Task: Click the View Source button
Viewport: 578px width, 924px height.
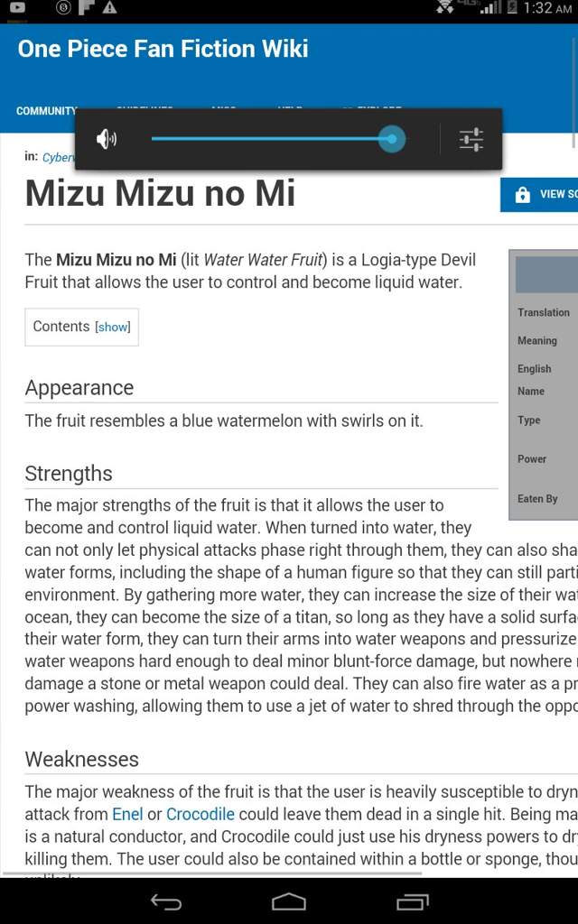Action: tap(539, 195)
